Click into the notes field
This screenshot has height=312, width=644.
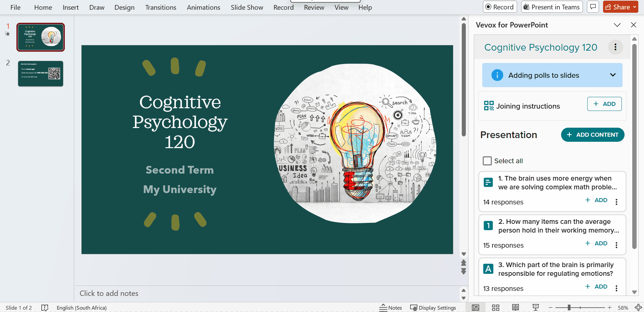point(267,293)
